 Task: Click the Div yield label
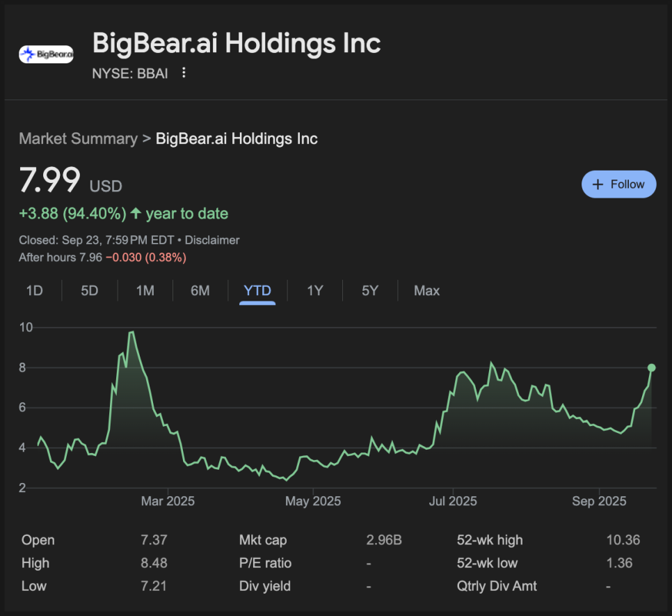click(265, 587)
